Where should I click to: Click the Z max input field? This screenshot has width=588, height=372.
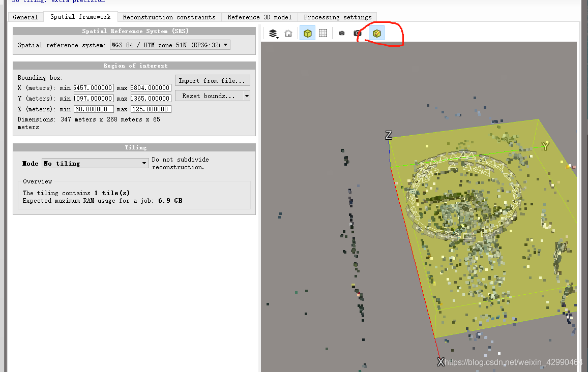151,109
